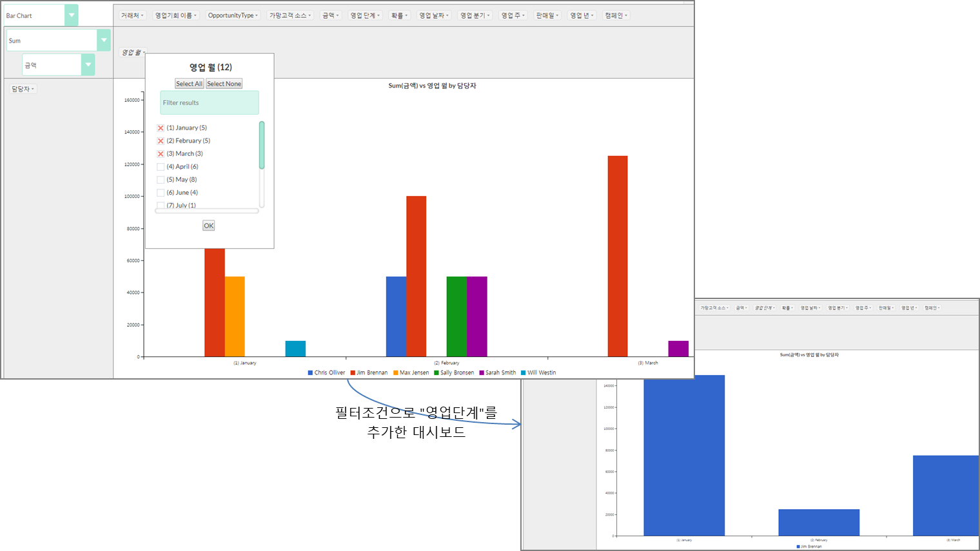
Task: Click the Jim Brennan legend color swatch
Action: coord(353,372)
